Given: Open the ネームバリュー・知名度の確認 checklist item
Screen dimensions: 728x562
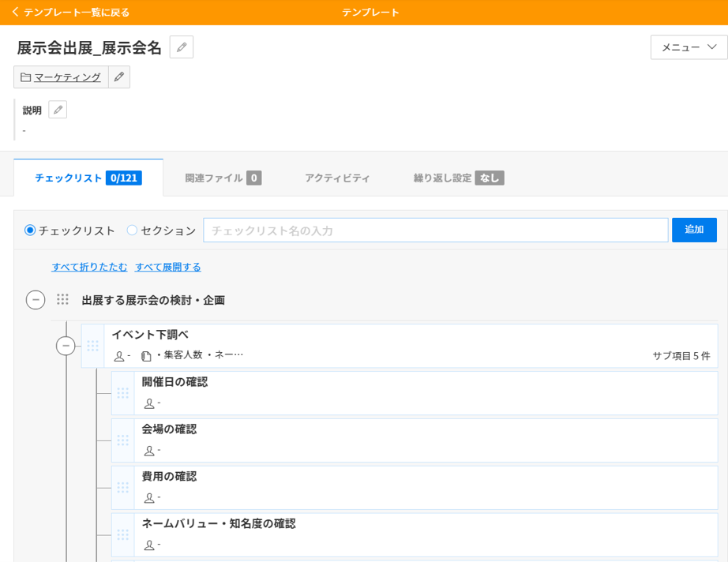Looking at the screenshot, I should (415, 534).
